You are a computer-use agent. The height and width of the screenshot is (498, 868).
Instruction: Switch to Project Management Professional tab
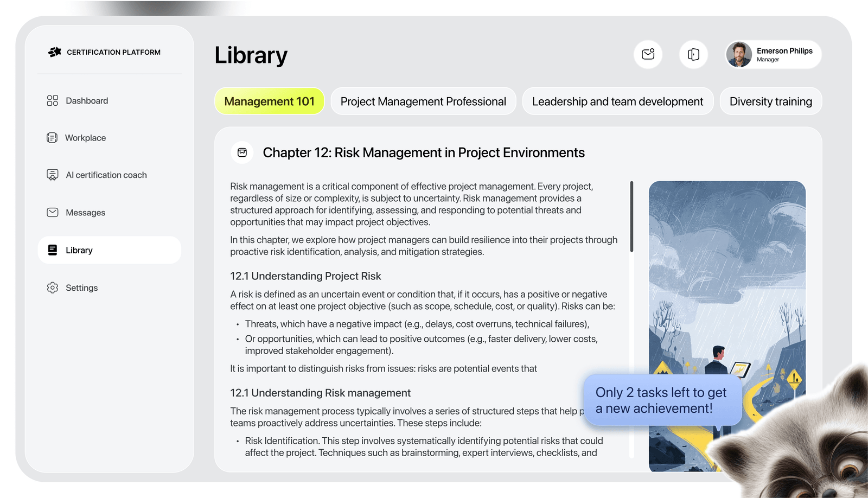pos(423,101)
